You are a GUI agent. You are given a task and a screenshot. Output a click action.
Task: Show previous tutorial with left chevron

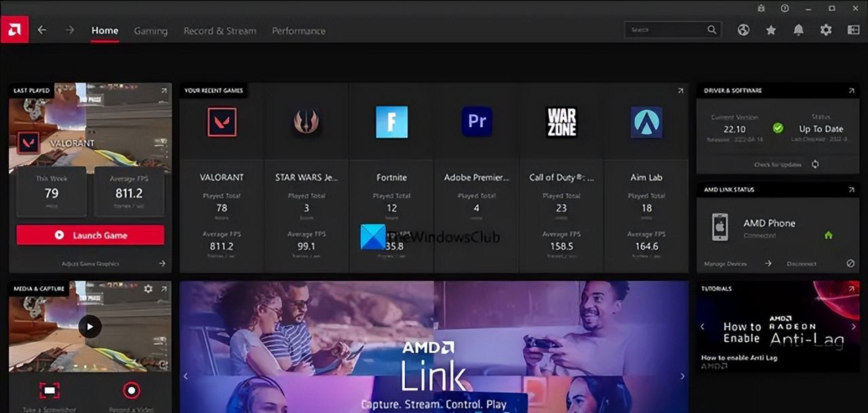[x=703, y=326]
